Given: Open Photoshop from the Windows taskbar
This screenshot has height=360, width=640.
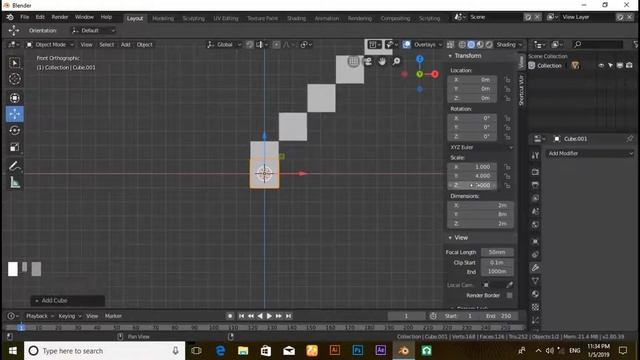Looking at the screenshot, I should pyautogui.click(x=358, y=351).
